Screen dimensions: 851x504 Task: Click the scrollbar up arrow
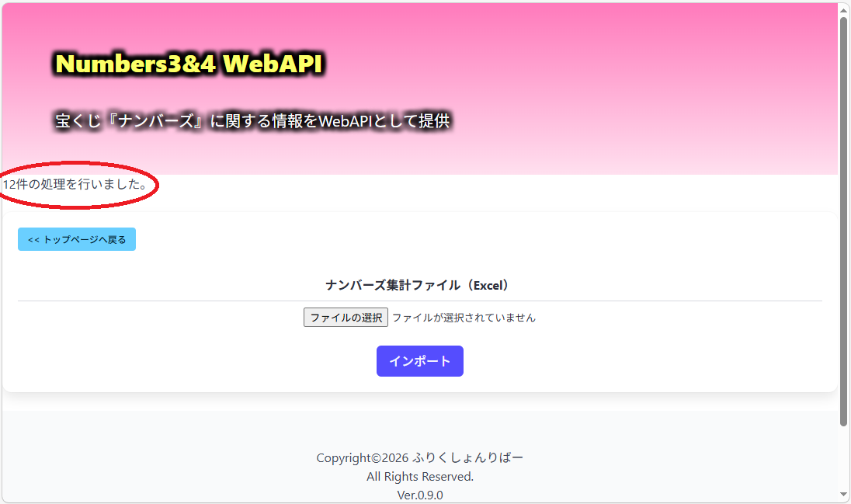pos(843,10)
